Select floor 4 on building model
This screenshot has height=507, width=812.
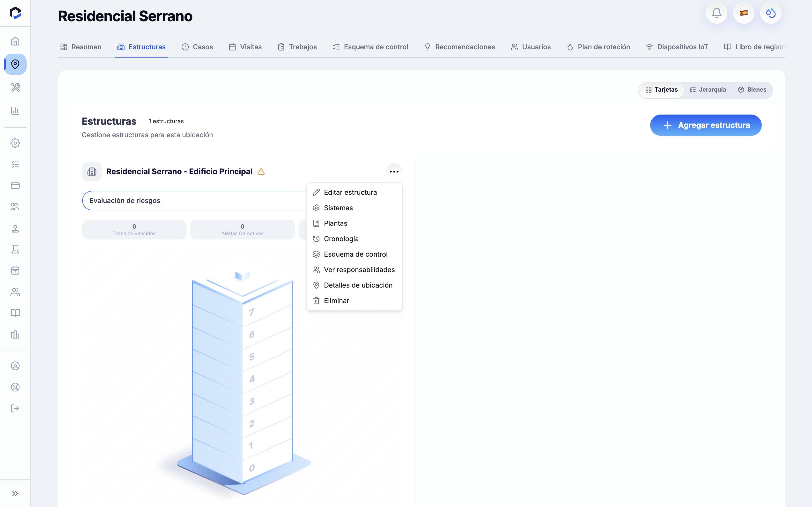252,379
